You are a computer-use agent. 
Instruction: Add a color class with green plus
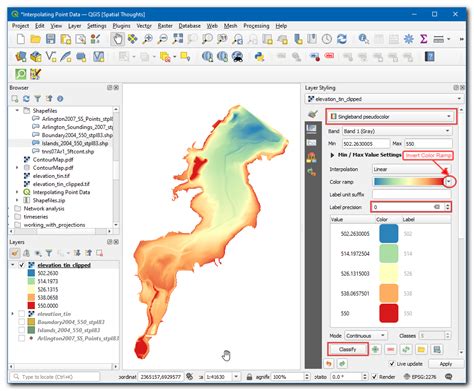[x=376, y=349]
